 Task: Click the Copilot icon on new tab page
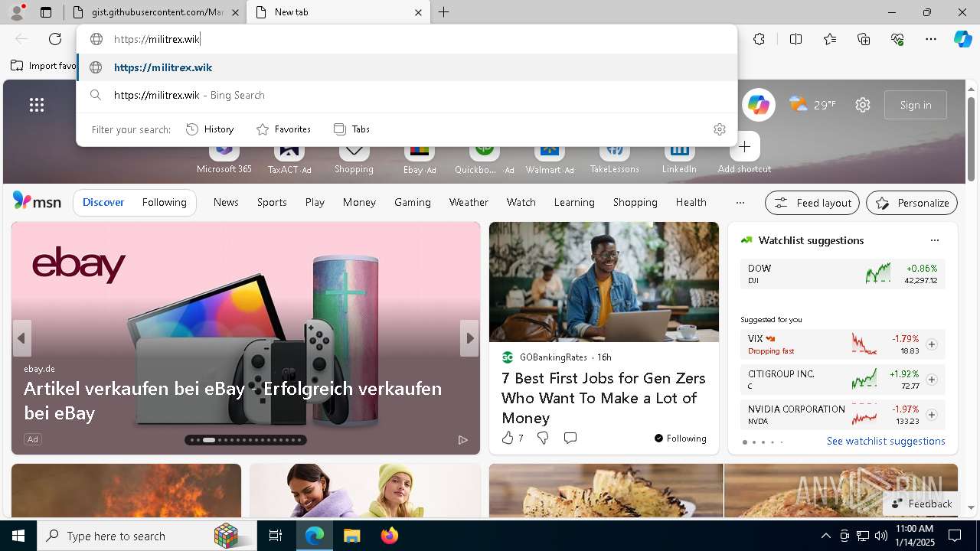(758, 105)
